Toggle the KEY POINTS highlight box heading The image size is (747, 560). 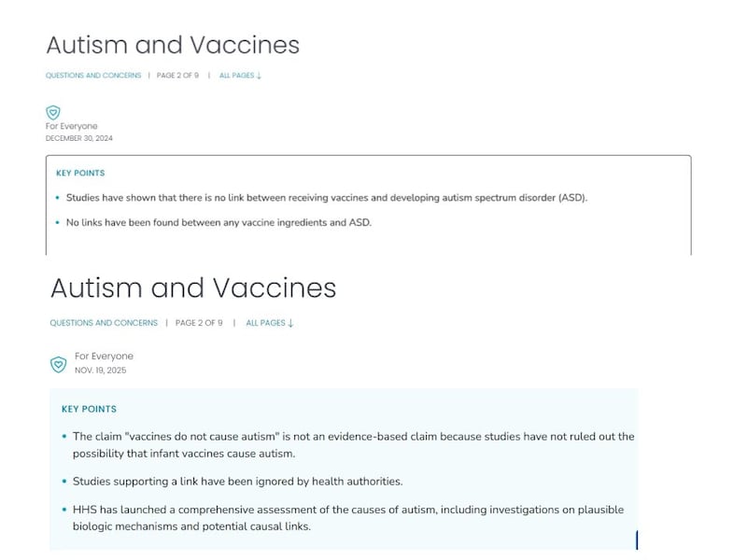[x=78, y=173]
